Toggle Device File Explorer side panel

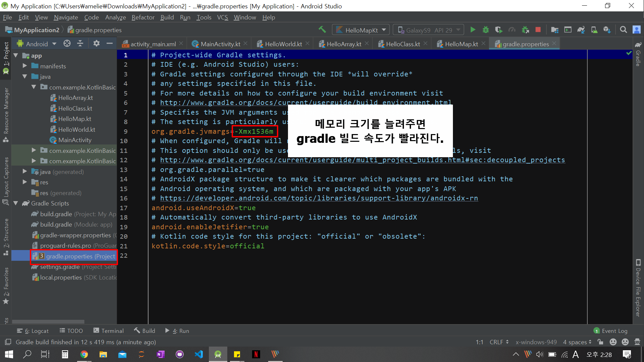[x=638, y=288]
